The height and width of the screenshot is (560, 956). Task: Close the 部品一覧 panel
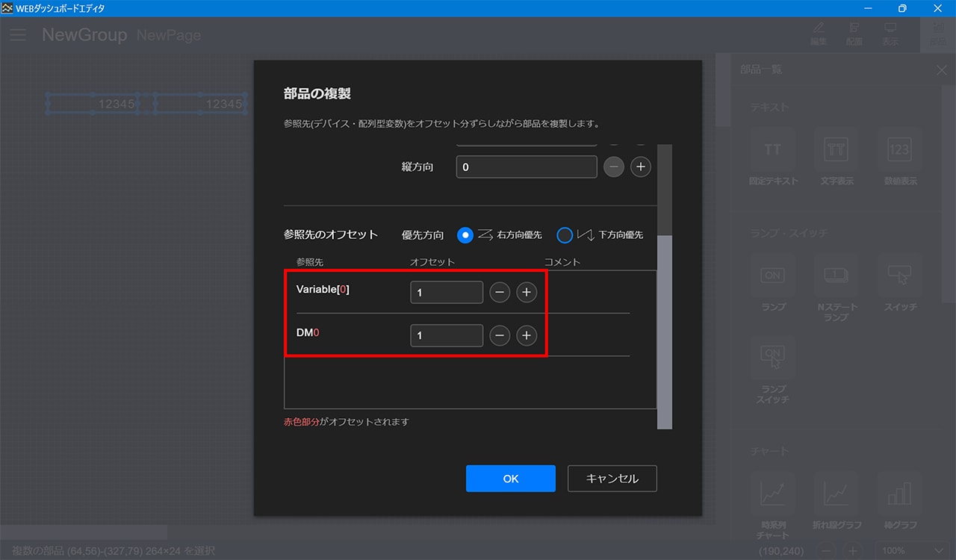pyautogui.click(x=941, y=69)
